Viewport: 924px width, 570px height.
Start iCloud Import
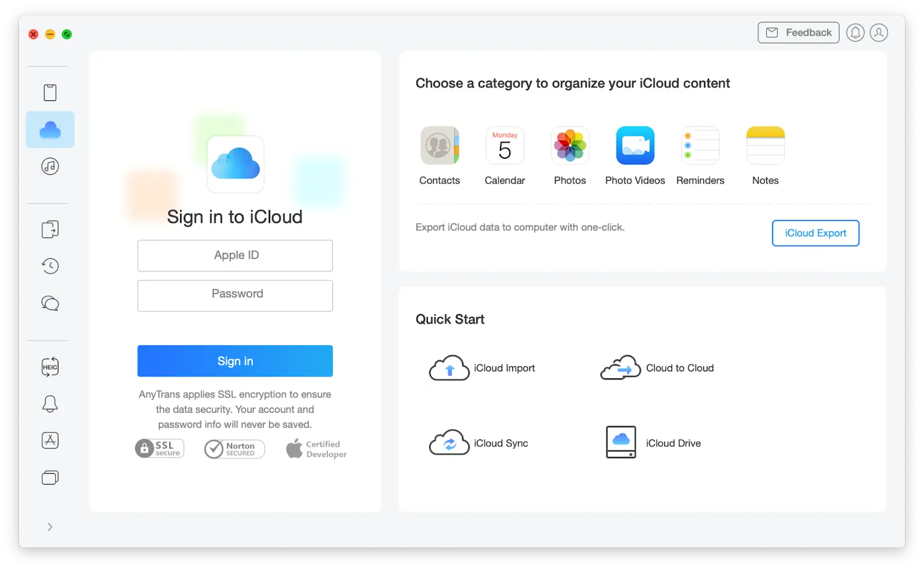tap(482, 368)
